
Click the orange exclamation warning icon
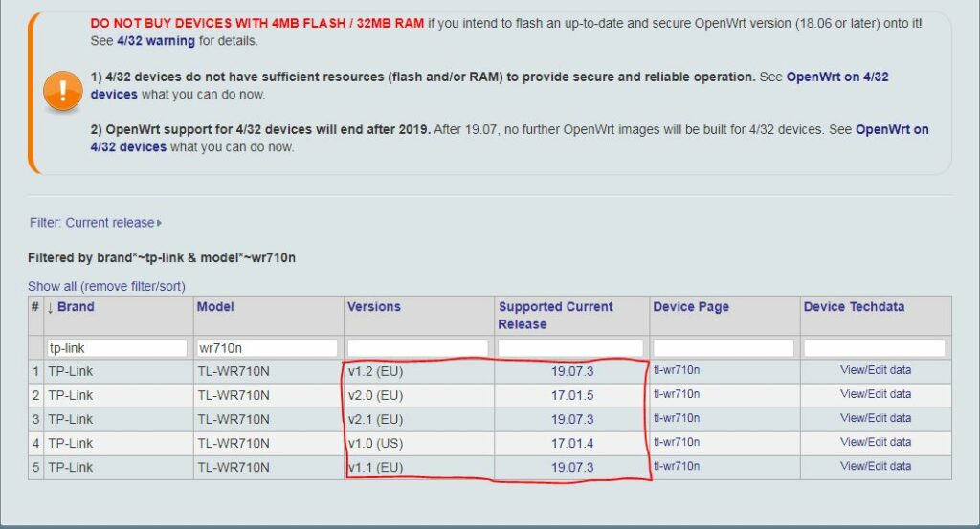(x=62, y=91)
